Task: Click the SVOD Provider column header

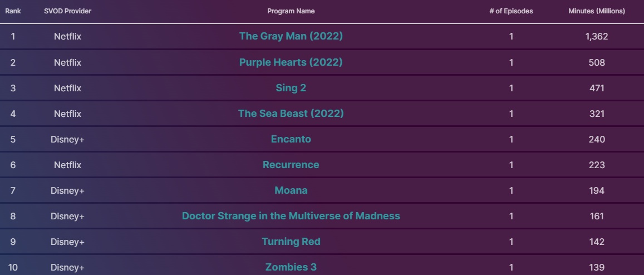Action: (x=67, y=11)
